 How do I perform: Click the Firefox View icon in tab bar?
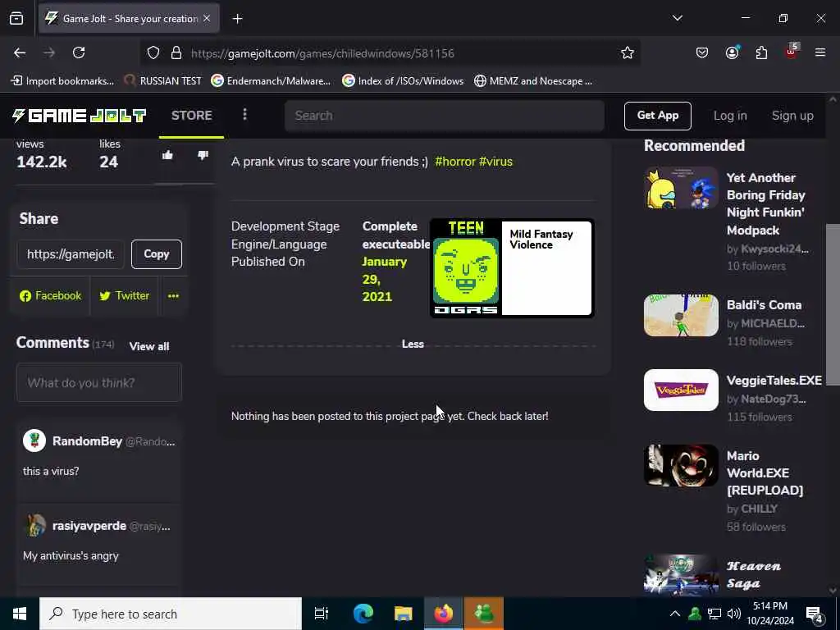pyautogui.click(x=16, y=19)
